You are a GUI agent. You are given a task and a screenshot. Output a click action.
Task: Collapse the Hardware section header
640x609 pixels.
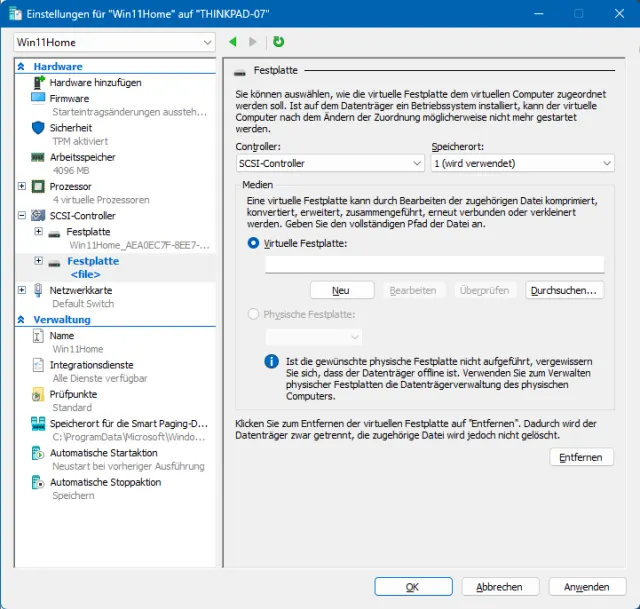point(22,67)
